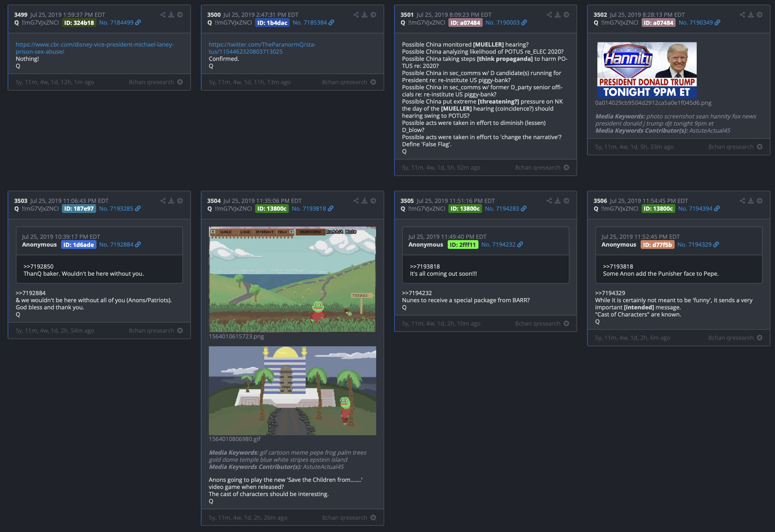
Task: Open post link No. 7190349
Action: (x=699, y=23)
